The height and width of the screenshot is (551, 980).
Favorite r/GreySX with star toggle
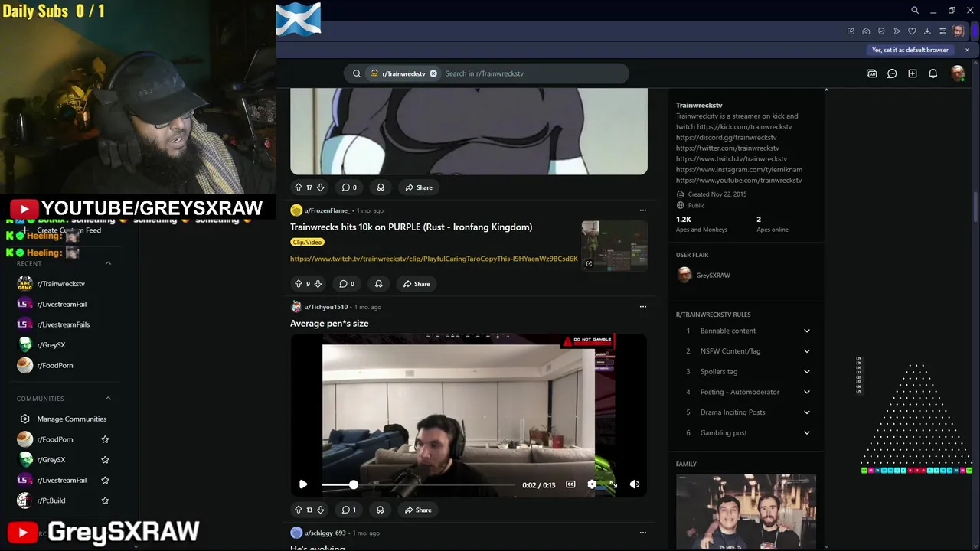click(105, 460)
